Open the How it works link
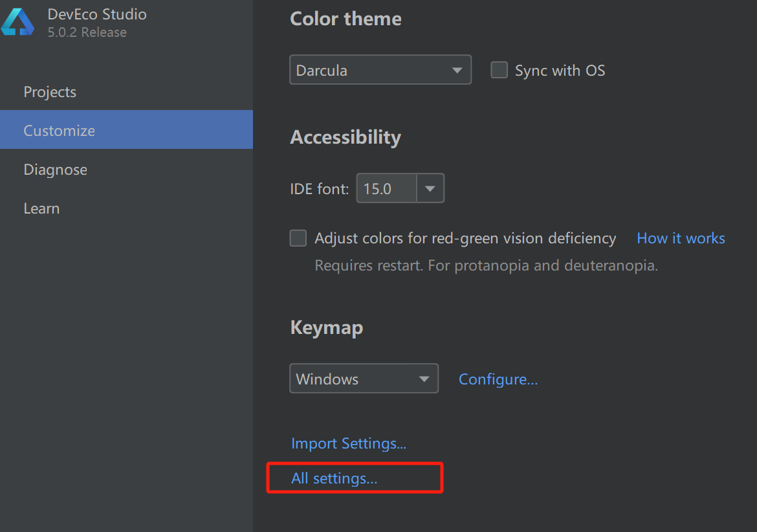The width and height of the screenshot is (757, 532). click(x=681, y=238)
